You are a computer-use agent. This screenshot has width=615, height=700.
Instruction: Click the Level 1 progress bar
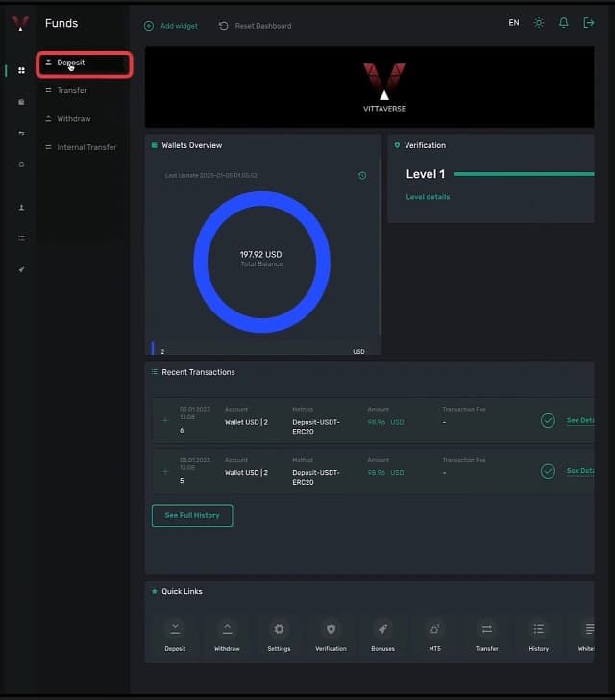point(524,174)
